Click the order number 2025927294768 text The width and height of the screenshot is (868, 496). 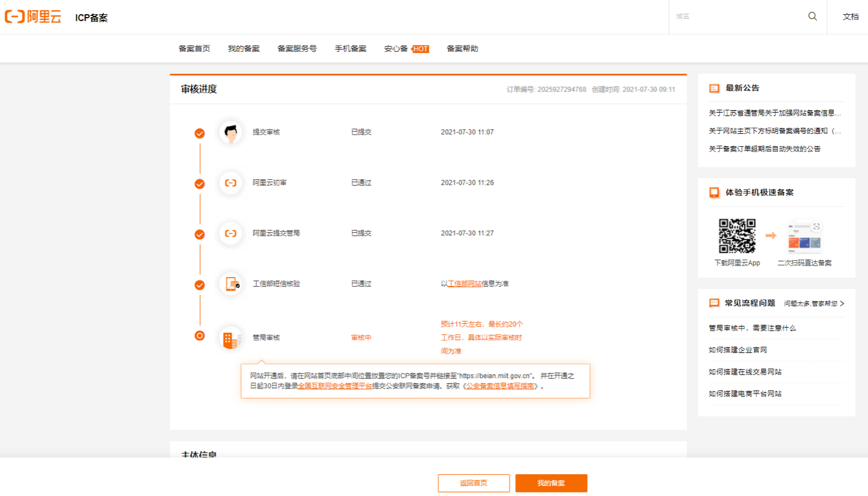pos(562,90)
